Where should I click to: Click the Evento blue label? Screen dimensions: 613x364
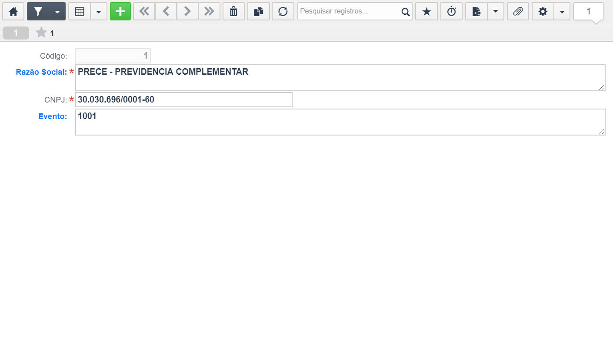[x=53, y=116]
